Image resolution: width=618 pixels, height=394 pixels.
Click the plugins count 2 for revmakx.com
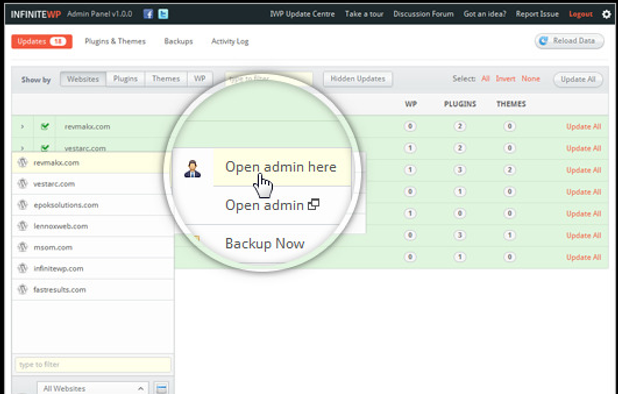tap(460, 126)
